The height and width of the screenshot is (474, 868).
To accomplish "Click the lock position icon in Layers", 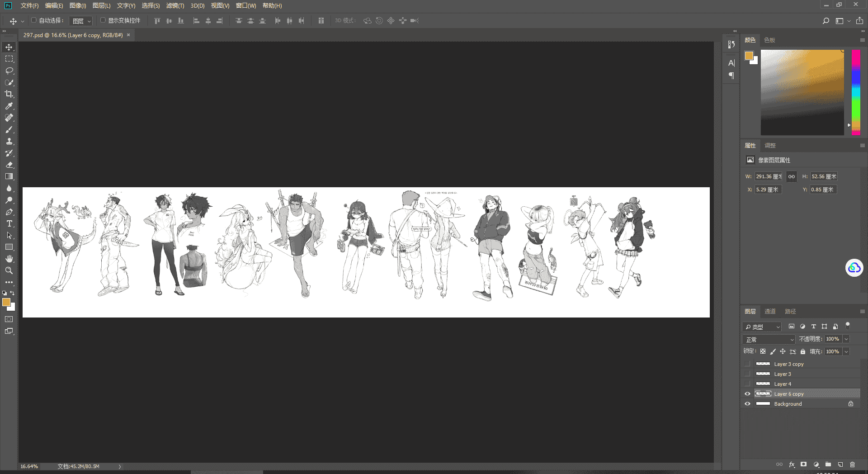I will 783,351.
